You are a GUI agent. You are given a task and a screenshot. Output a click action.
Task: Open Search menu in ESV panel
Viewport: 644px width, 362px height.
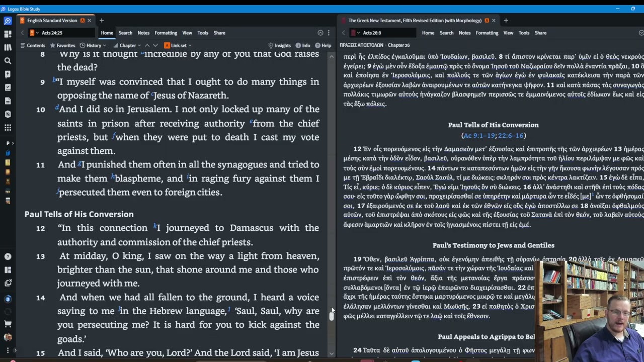125,33
